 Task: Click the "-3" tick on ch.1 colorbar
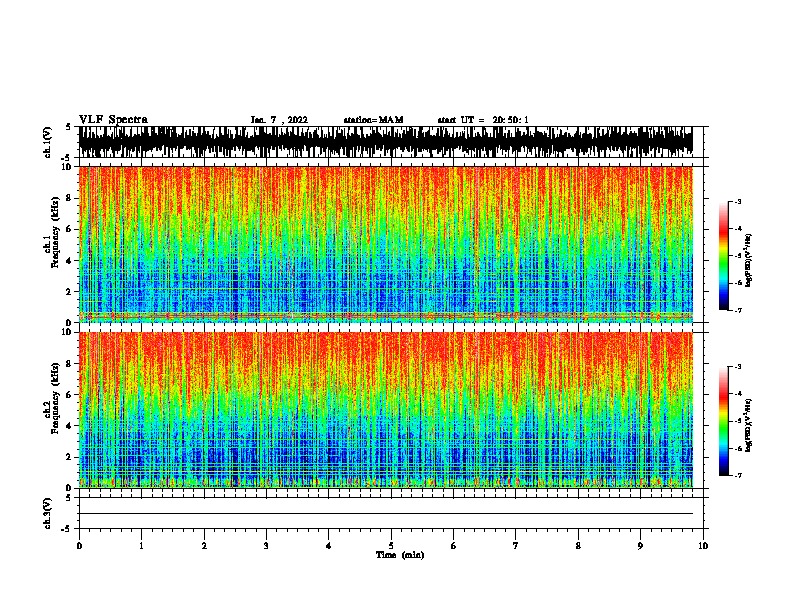pos(738,202)
